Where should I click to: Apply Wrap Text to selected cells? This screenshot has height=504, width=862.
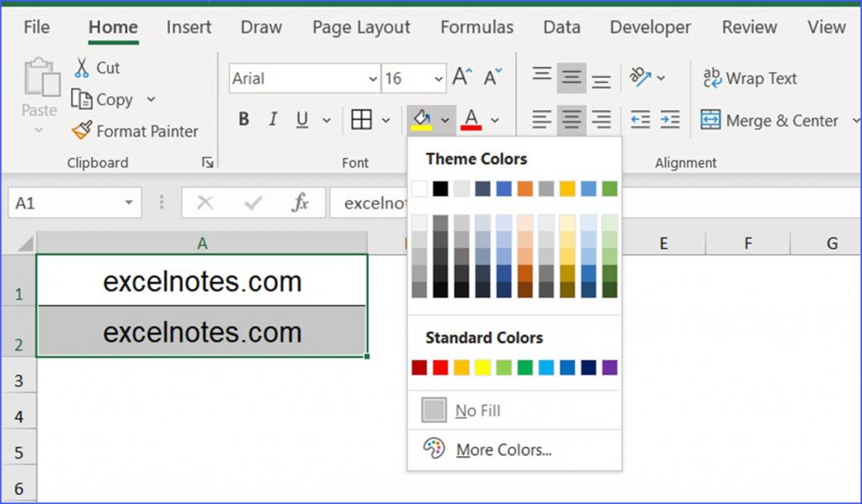click(x=748, y=78)
